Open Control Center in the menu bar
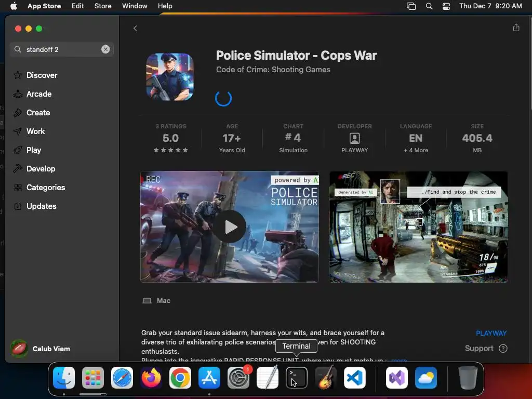This screenshot has height=399, width=532. click(x=446, y=6)
